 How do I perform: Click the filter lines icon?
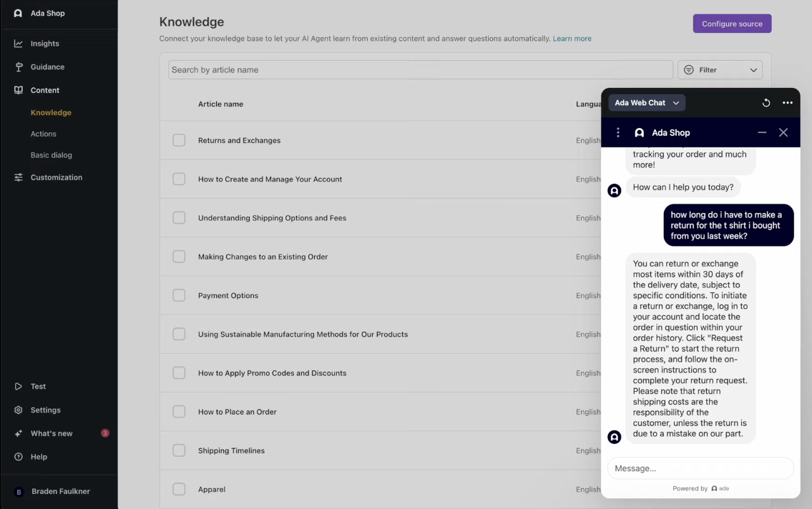[688, 70]
